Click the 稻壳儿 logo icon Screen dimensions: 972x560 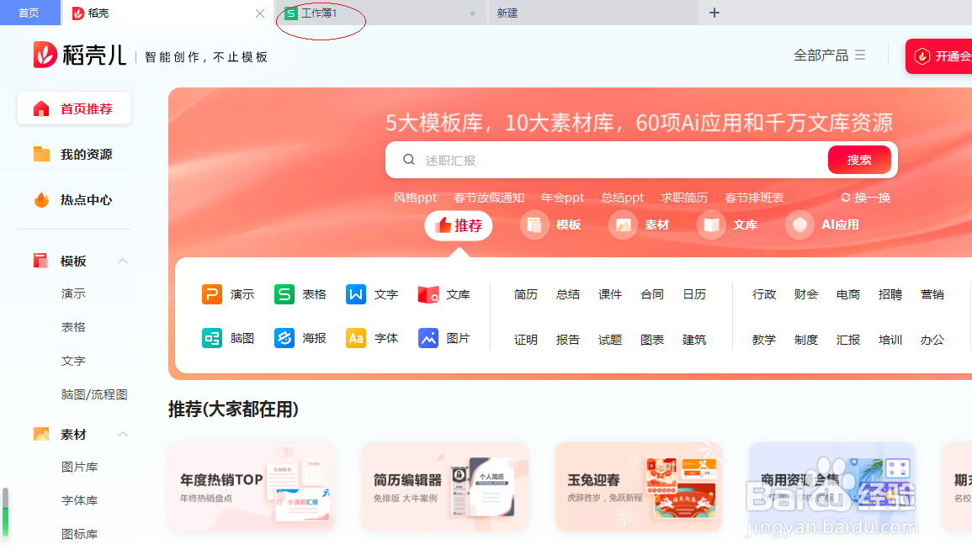coord(45,55)
